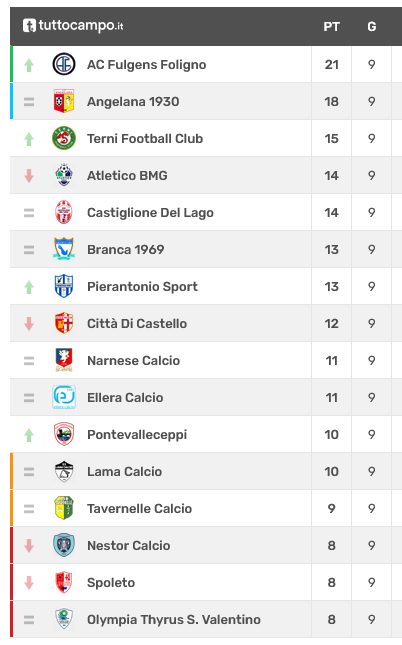The image size is (402, 645).
Task: Click AC Fulgens Foligno team crest
Action: tap(64, 65)
